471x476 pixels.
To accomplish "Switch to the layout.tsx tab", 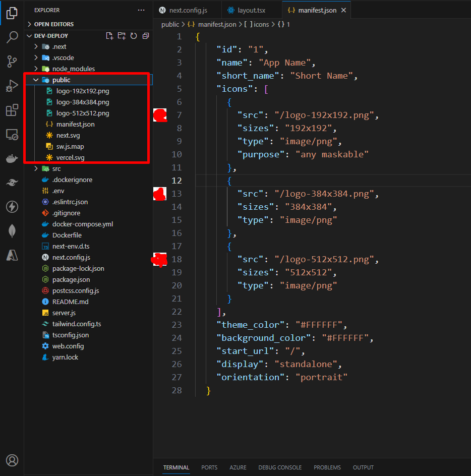I will pos(252,10).
